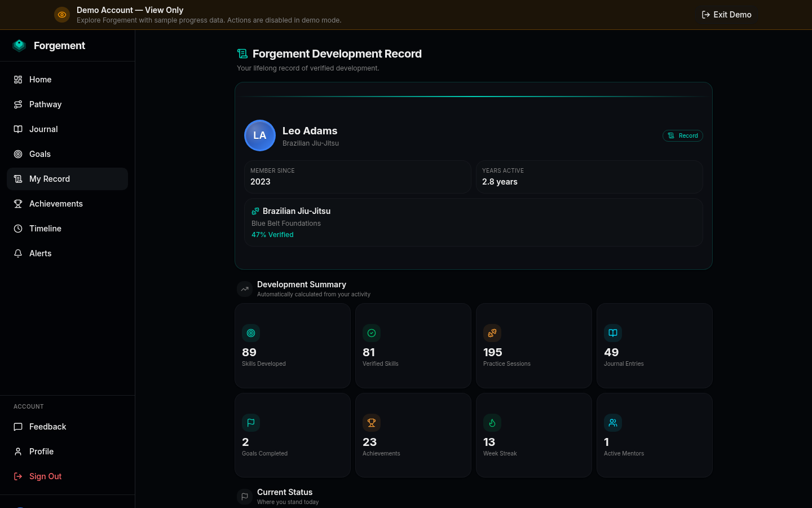Image resolution: width=812 pixels, height=508 pixels.
Task: Open the Achievements page
Action: click(x=67, y=204)
